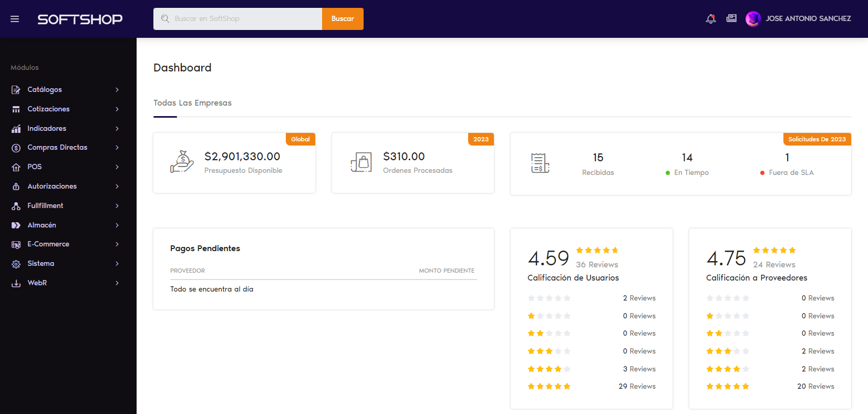
Task: Click the JOSE ANTONIO SANCHEZ username
Action: tap(808, 18)
